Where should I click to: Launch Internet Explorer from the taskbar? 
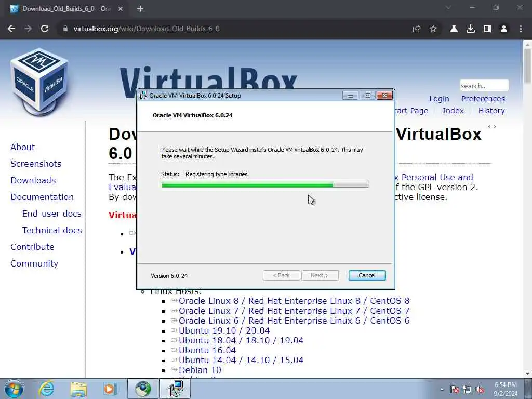(x=46, y=389)
